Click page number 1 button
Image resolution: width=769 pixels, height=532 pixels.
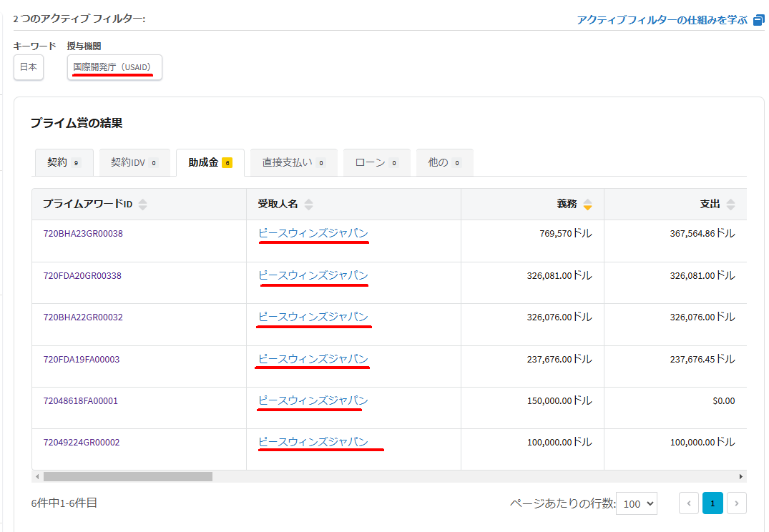pos(712,503)
